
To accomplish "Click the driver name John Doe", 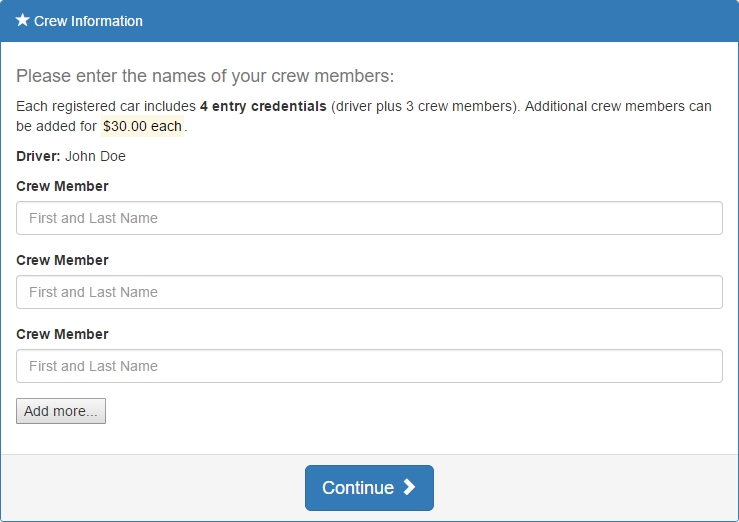I will tap(95, 156).
